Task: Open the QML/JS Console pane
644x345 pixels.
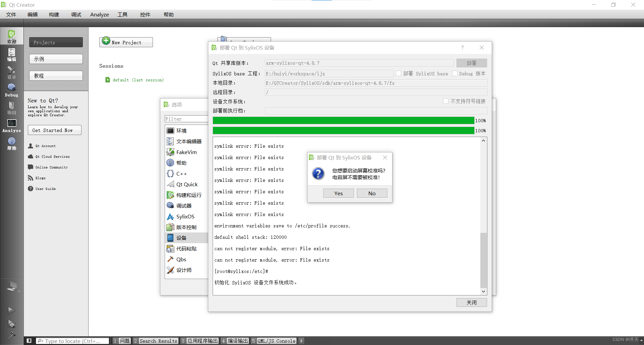Action: click(x=274, y=341)
